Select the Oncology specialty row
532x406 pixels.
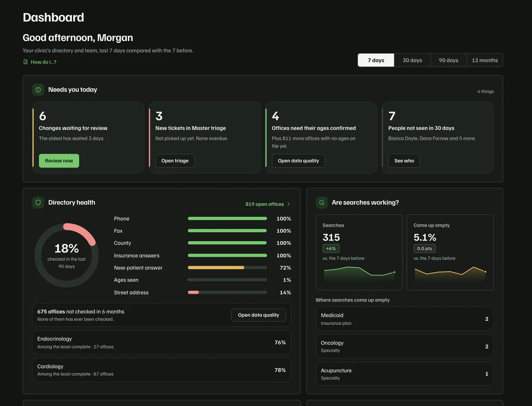tap(405, 346)
